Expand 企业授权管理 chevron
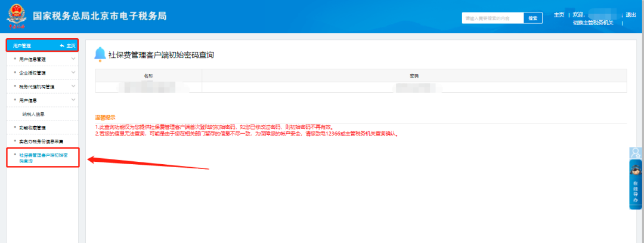644x243 pixels. tap(73, 72)
